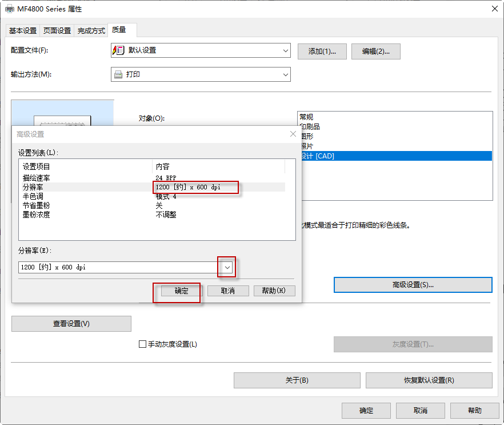This screenshot has width=504, height=425.
Task: Close the 高级设置 dialog
Action: tap(293, 134)
